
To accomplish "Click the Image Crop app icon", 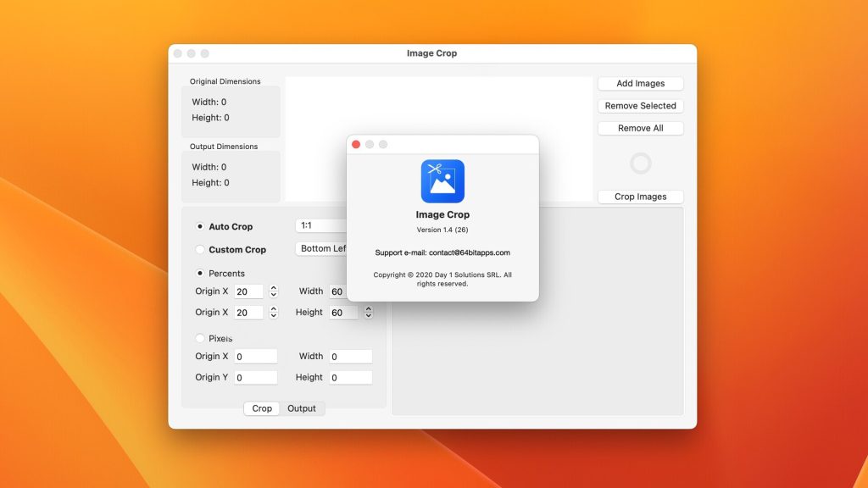I will (x=442, y=180).
